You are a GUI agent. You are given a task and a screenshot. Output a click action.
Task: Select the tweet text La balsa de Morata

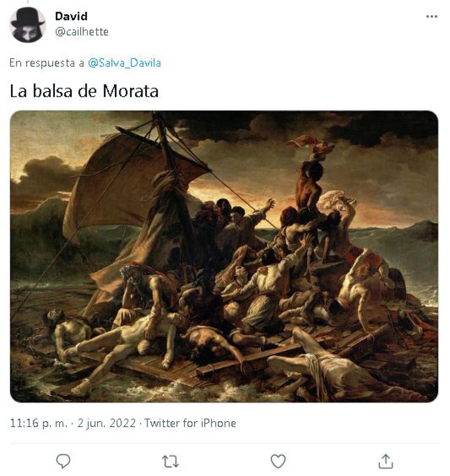tap(84, 91)
